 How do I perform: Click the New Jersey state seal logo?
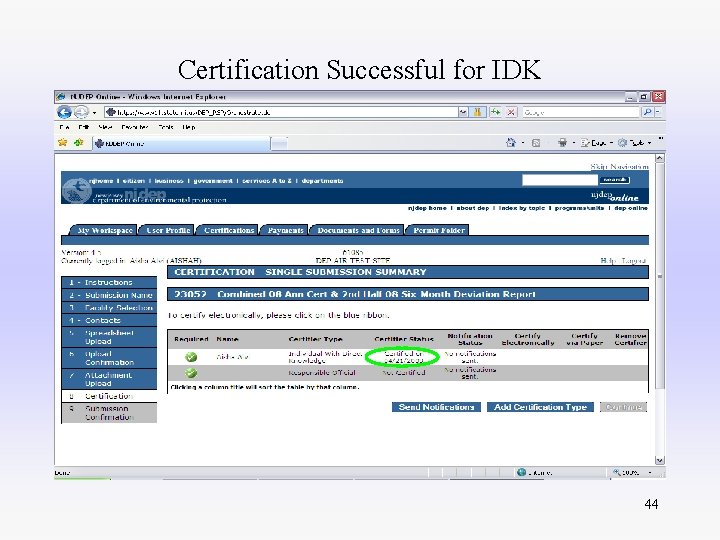[76, 190]
